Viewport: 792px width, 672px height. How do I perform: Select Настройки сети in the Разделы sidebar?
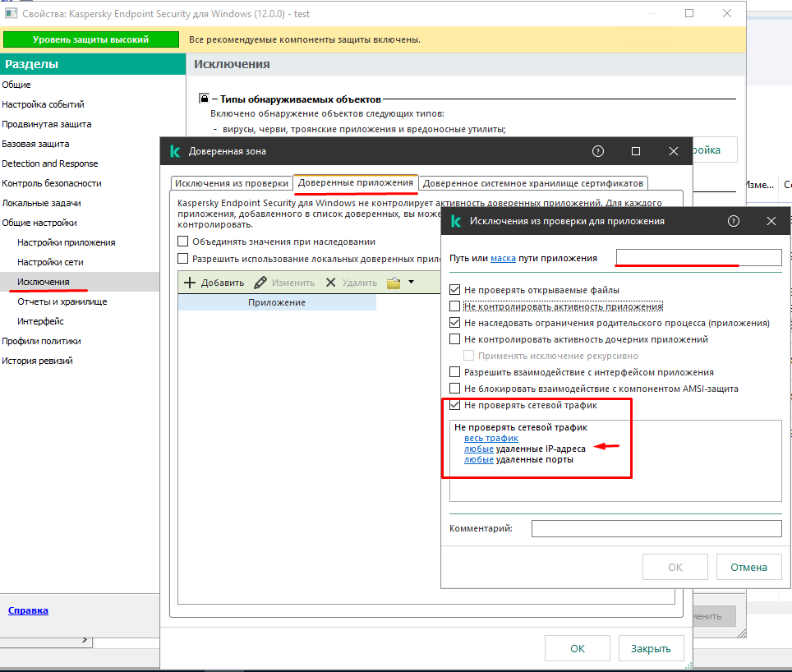point(50,262)
